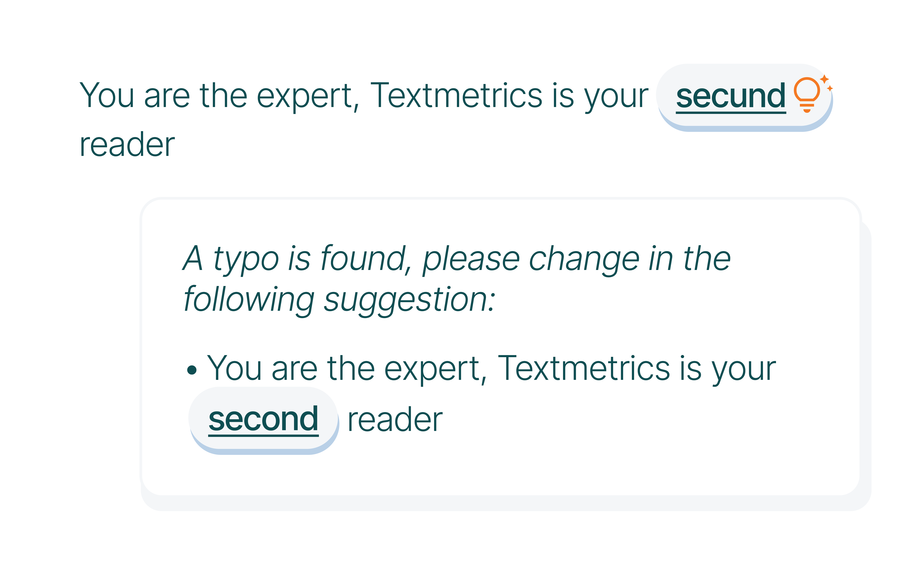This screenshot has width=924, height=566.
Task: Click "reader" in the top sentence
Action: coord(127,145)
